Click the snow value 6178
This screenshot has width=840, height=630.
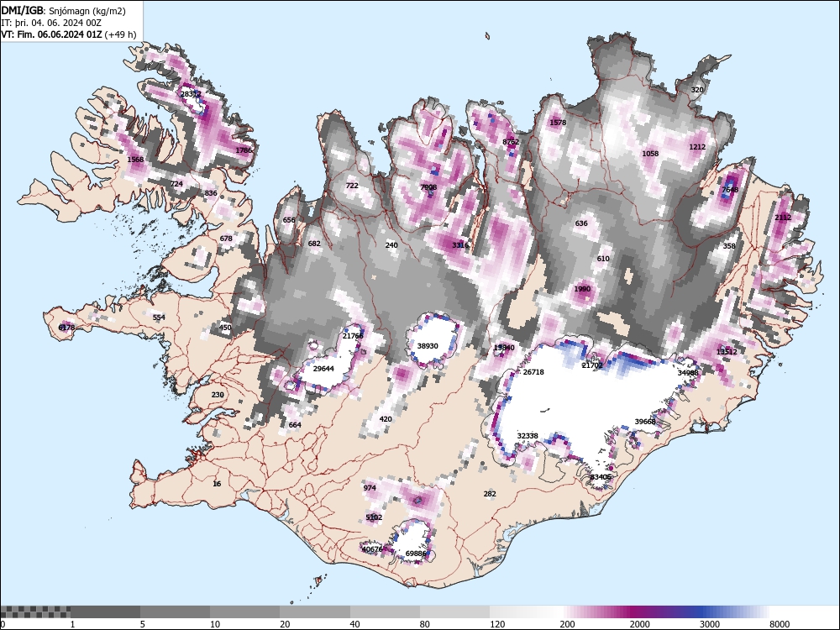click(67, 328)
